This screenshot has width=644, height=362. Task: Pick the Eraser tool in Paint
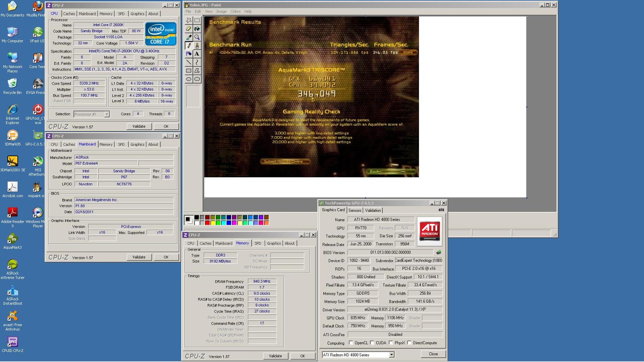pos(188,29)
